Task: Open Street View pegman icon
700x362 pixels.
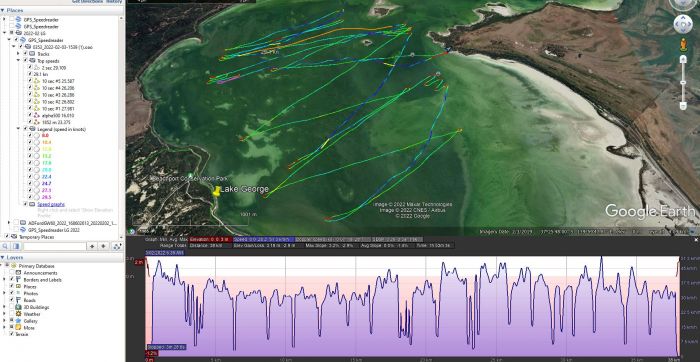Action: (x=683, y=44)
